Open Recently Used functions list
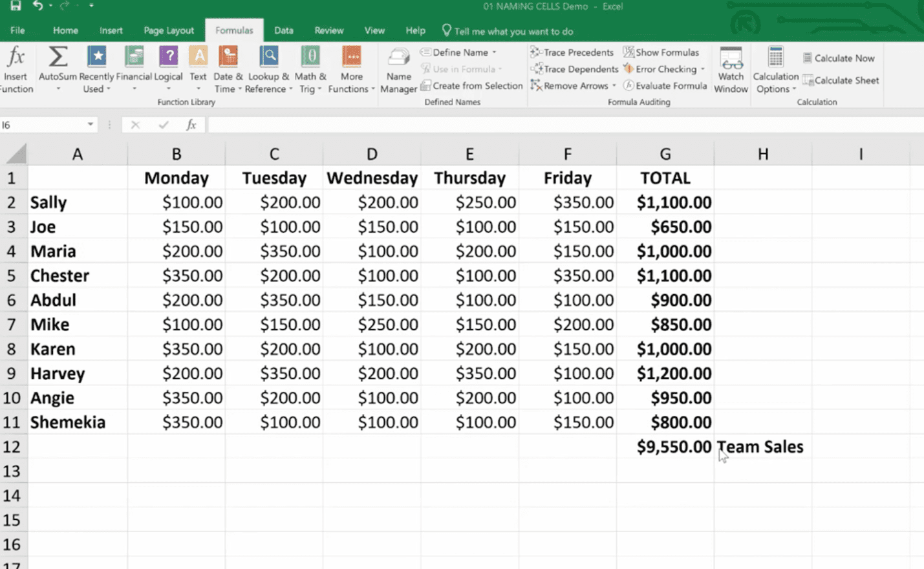 coord(97,58)
